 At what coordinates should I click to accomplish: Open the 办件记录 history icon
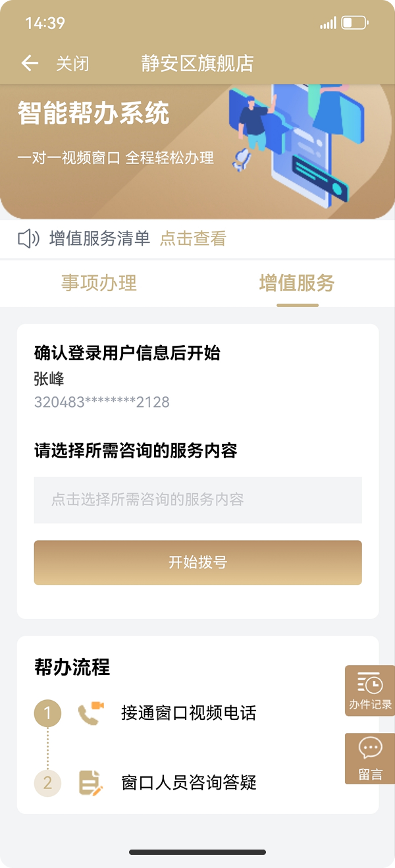(x=370, y=691)
